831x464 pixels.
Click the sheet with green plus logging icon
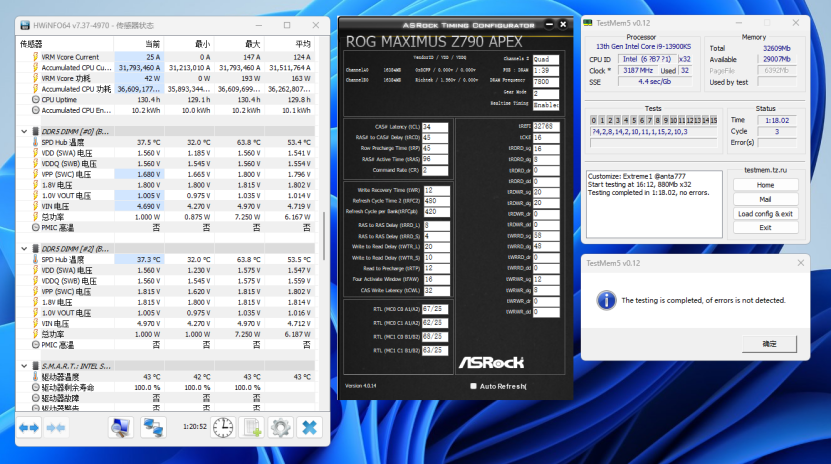(x=252, y=427)
